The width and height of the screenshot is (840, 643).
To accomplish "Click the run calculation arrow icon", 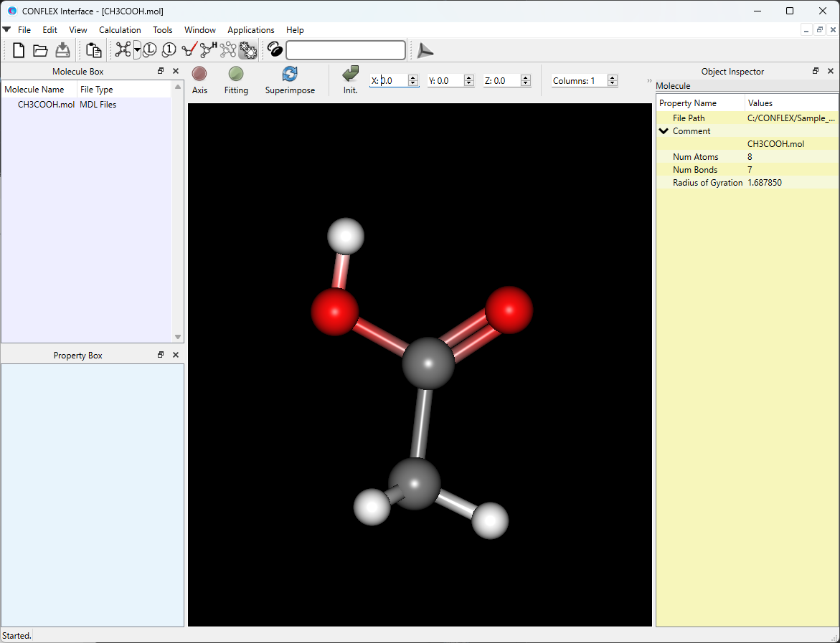I will 425,50.
